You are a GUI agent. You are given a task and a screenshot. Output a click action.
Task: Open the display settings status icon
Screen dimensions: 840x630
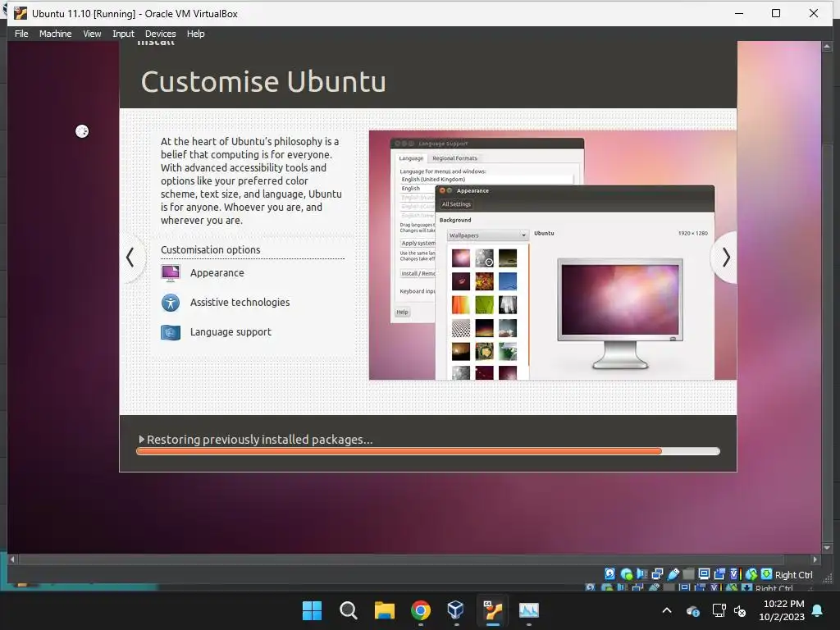pos(704,573)
